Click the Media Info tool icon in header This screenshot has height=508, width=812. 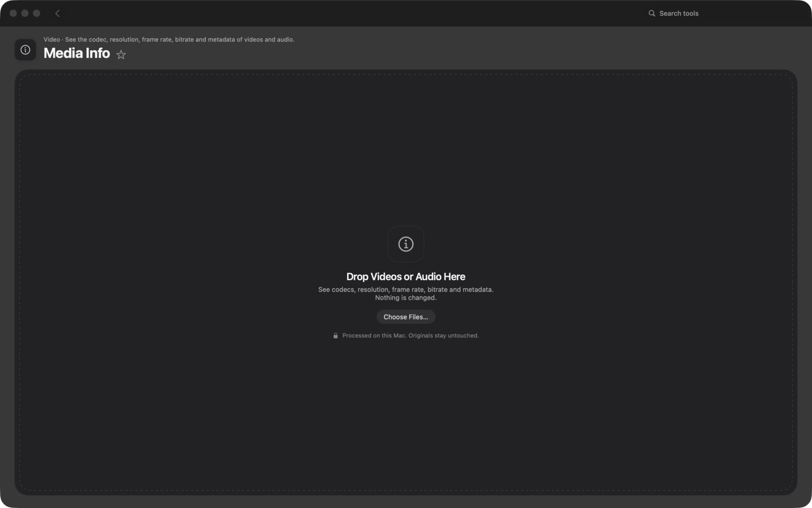click(x=25, y=50)
